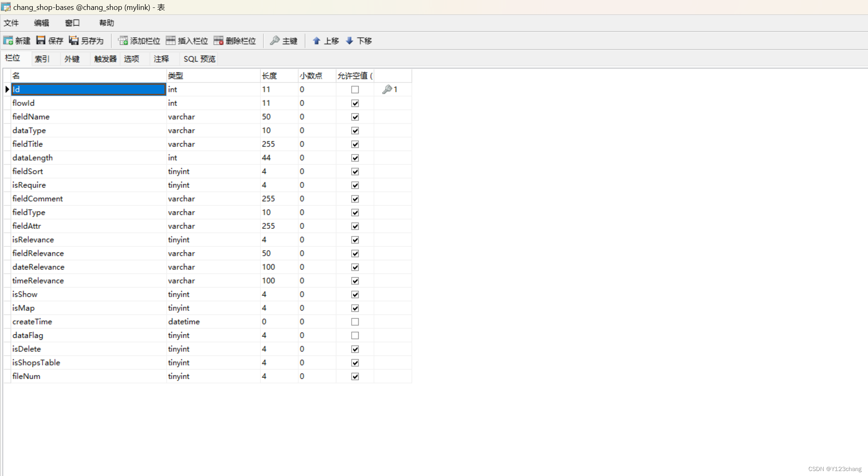The height and width of the screenshot is (476, 868).
Task: Check allow-null box for createTime row
Action: 355,322
